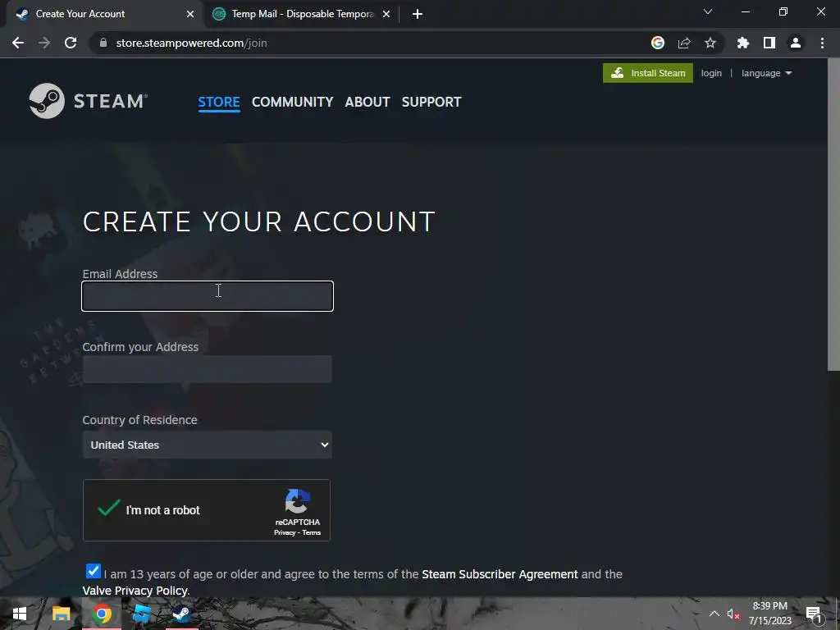840x630 pixels.
Task: Click the browser forward arrow
Action: (44, 43)
